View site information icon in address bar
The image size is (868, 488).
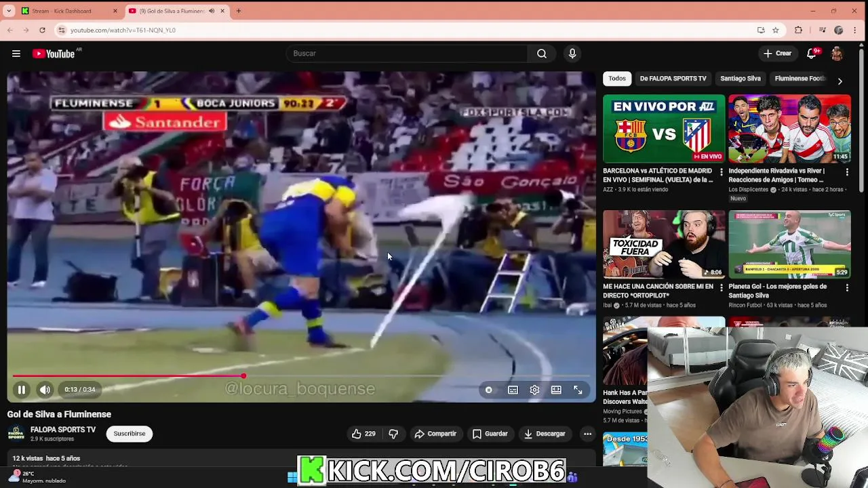pyautogui.click(x=61, y=30)
